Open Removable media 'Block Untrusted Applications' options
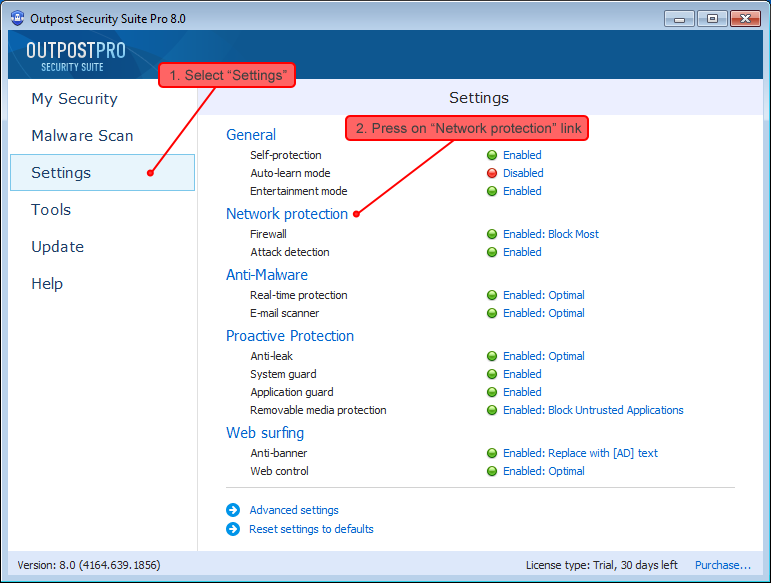The width and height of the screenshot is (771, 583). 593,410
